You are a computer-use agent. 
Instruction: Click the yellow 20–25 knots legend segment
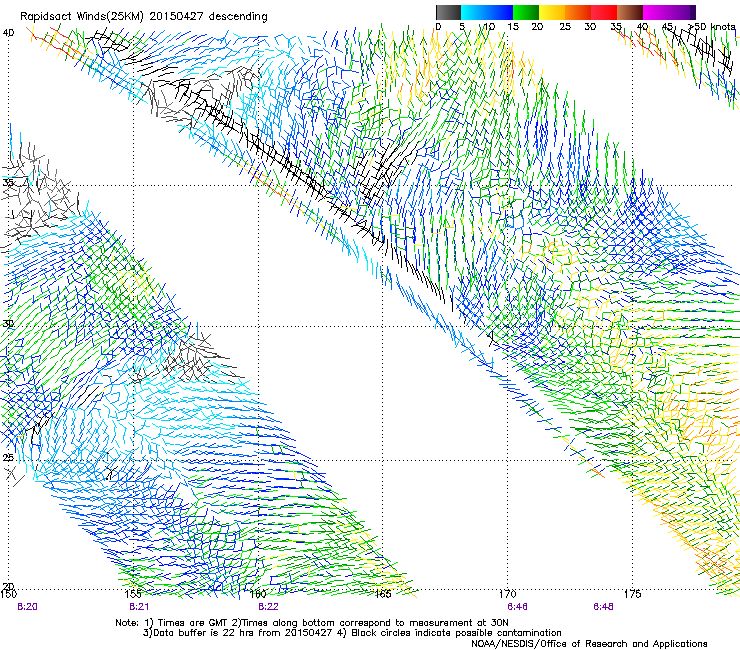pos(552,12)
